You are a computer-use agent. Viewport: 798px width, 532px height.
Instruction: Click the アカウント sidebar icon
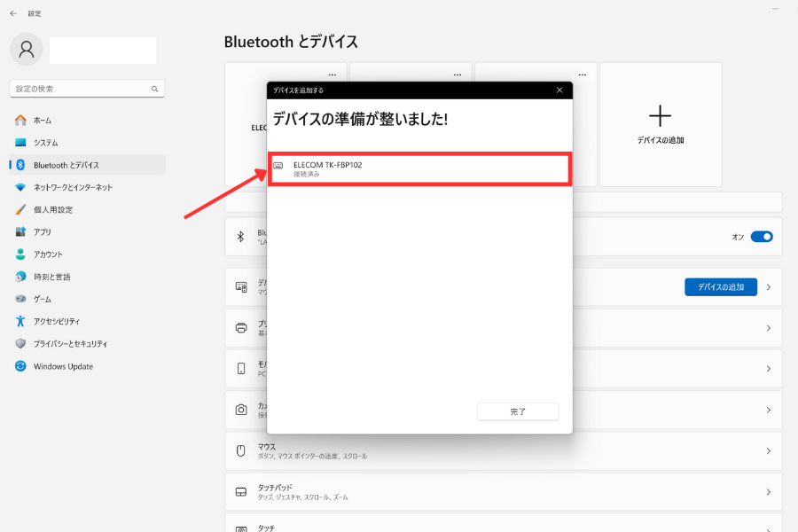click(x=20, y=254)
